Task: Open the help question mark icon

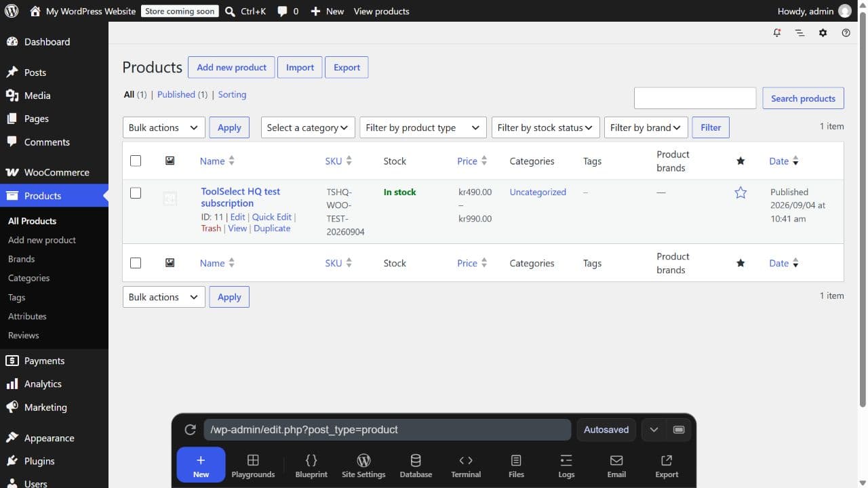Action: click(846, 33)
